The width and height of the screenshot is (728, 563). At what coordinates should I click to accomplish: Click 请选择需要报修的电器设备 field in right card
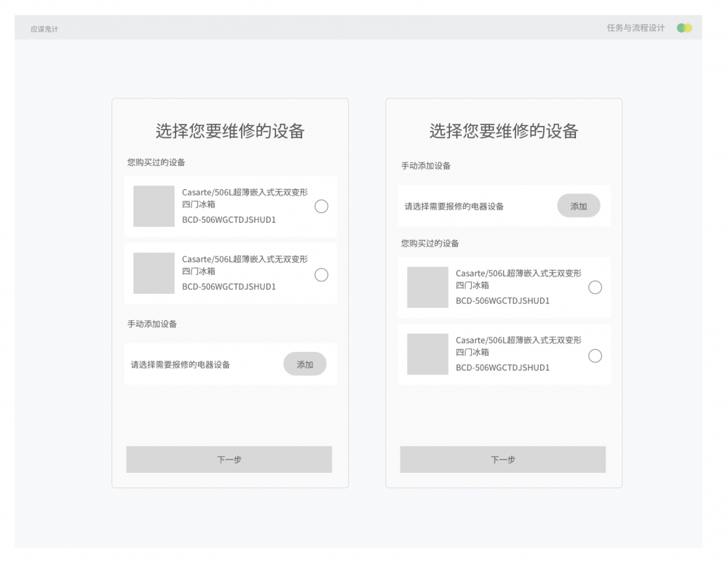tap(454, 207)
